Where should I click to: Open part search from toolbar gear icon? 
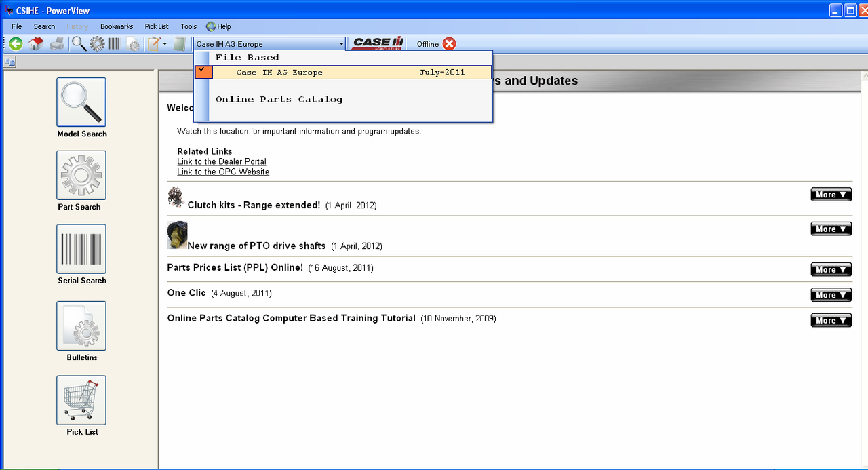click(x=97, y=44)
